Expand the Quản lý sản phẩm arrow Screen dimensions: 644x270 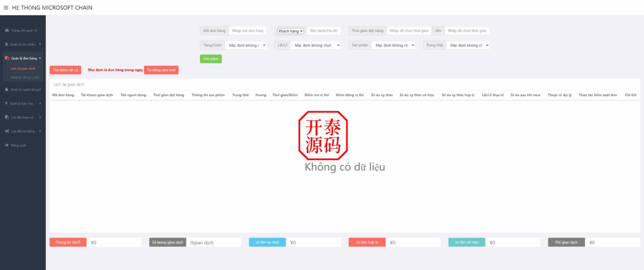point(40,44)
